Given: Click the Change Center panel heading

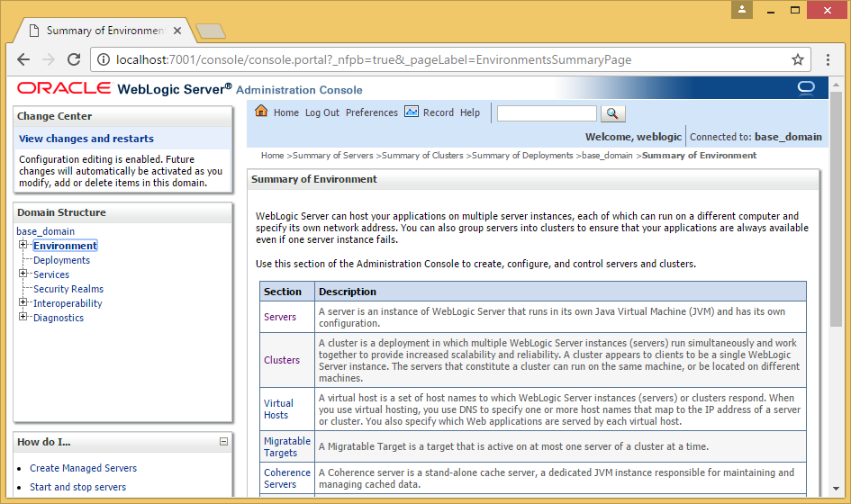Looking at the screenshot, I should 54,116.
